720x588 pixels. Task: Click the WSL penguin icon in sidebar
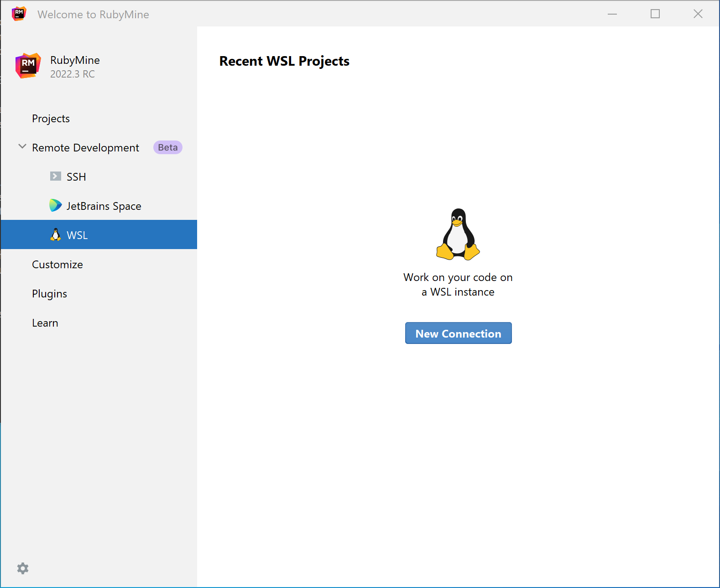(56, 234)
